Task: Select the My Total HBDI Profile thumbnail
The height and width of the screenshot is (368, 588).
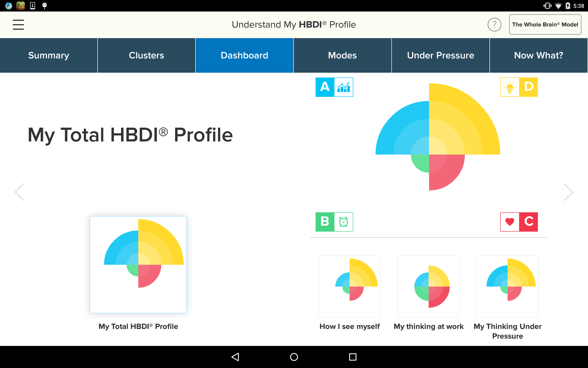Action: point(138,264)
